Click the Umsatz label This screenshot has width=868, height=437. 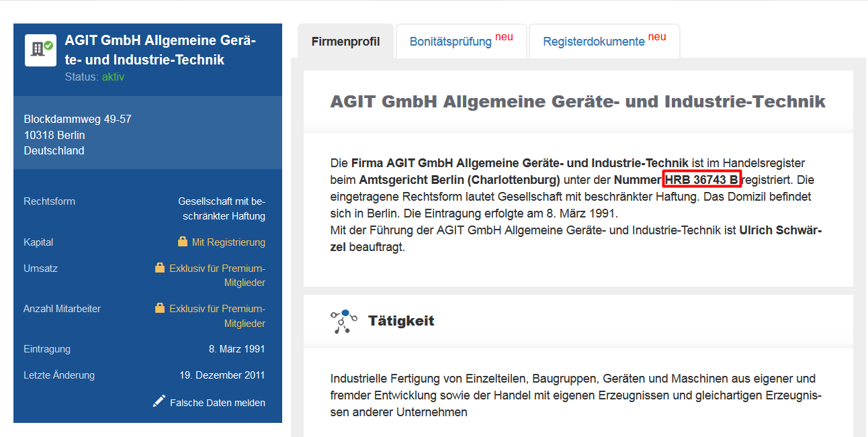(41, 269)
